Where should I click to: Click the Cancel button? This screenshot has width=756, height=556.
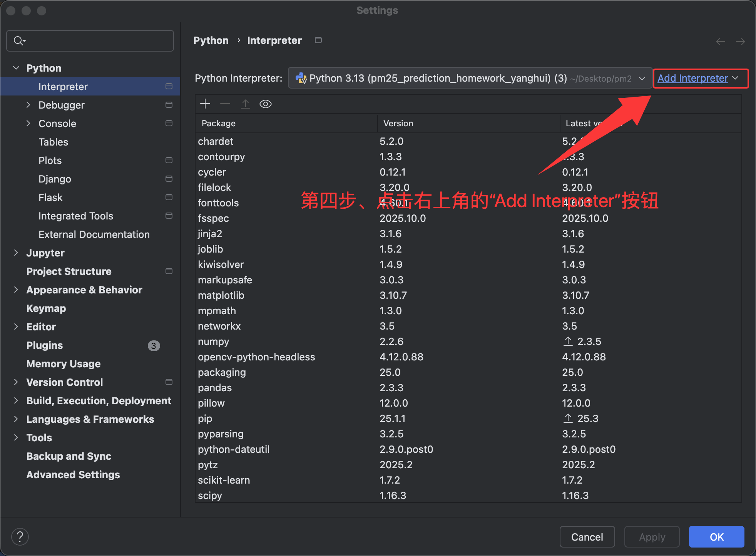point(587,537)
